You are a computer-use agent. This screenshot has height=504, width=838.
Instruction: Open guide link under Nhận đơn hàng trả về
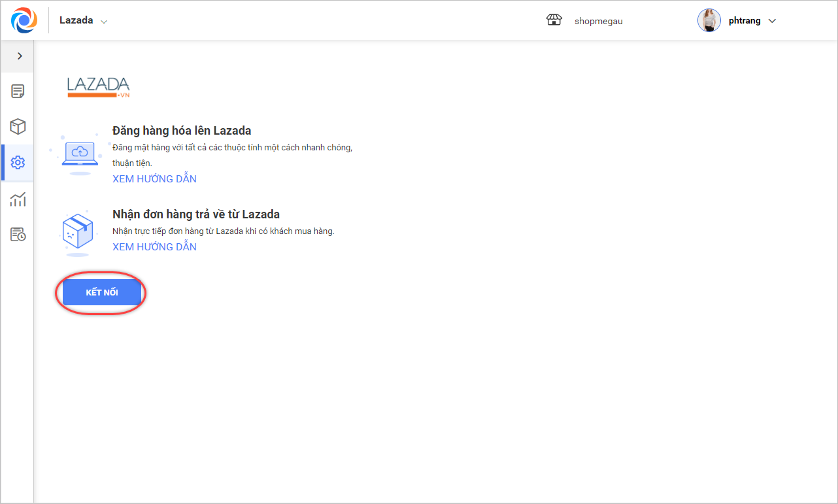coord(154,246)
